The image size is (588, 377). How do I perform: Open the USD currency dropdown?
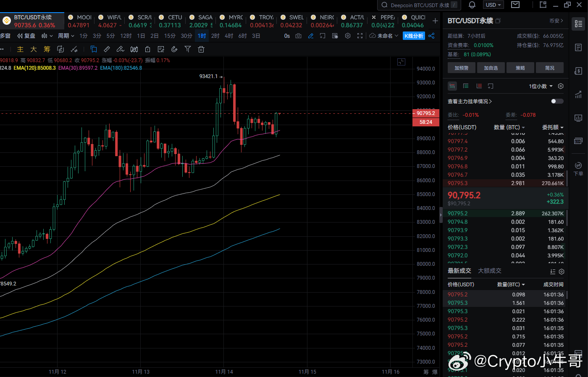tap(493, 5)
